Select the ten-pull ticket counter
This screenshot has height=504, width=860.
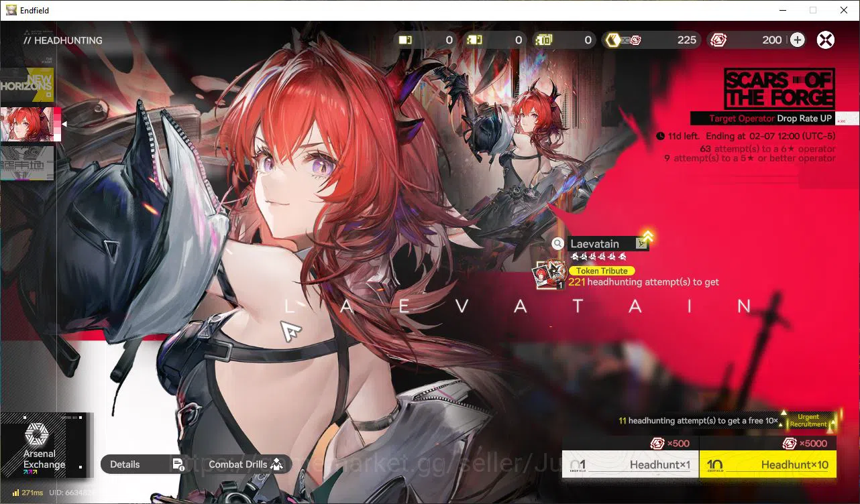[565, 40]
